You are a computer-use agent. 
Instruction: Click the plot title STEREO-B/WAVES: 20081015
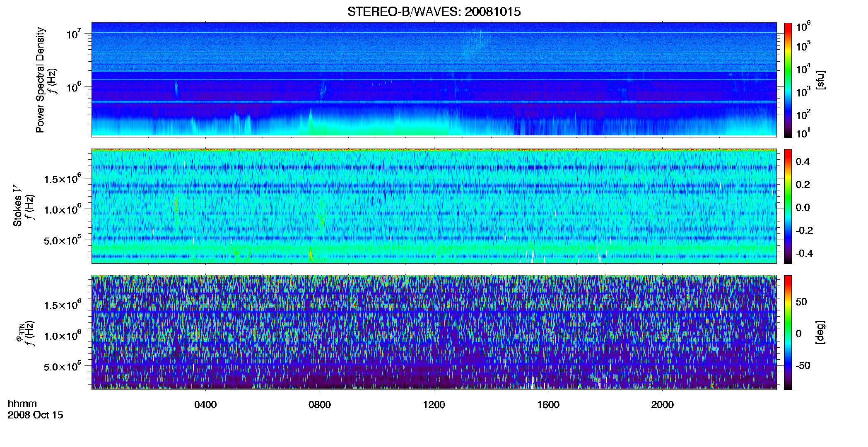434,12
